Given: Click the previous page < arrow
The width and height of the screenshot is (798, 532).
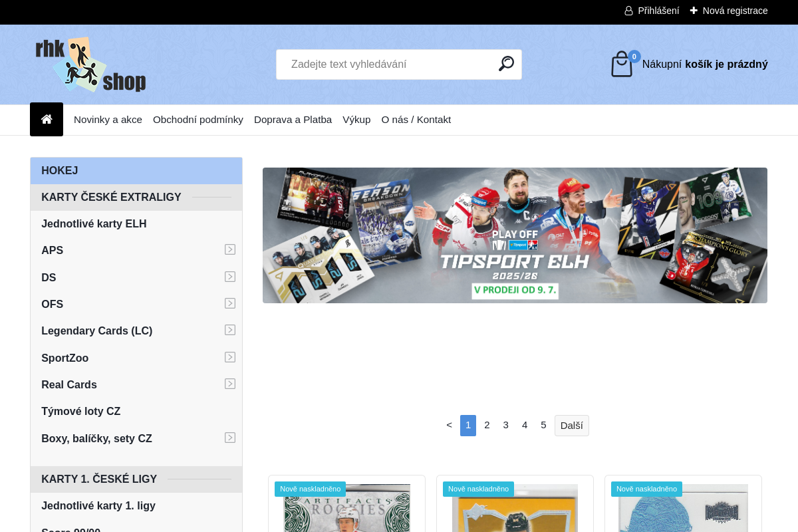Looking at the screenshot, I should (449, 425).
